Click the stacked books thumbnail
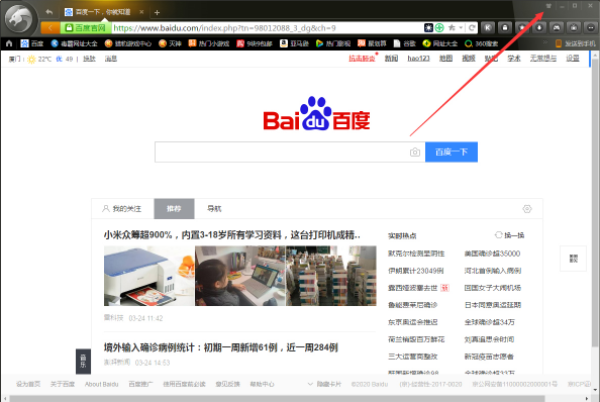 pos(331,276)
